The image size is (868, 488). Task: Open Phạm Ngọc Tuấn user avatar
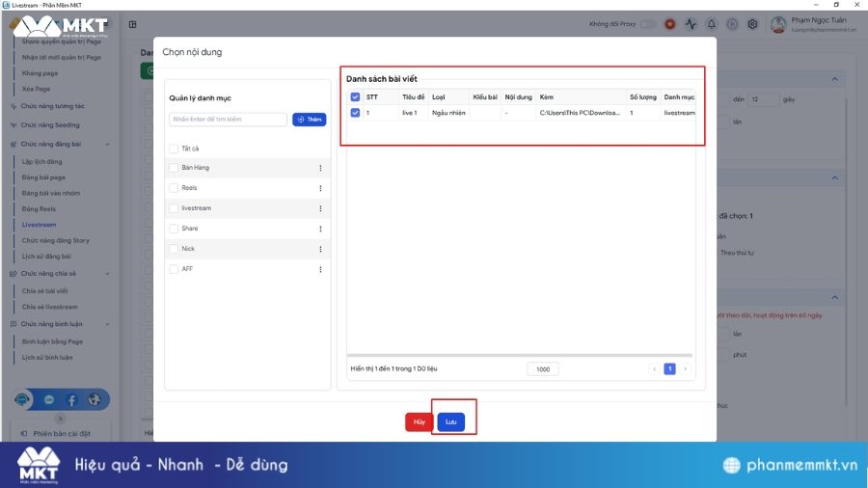(x=778, y=24)
